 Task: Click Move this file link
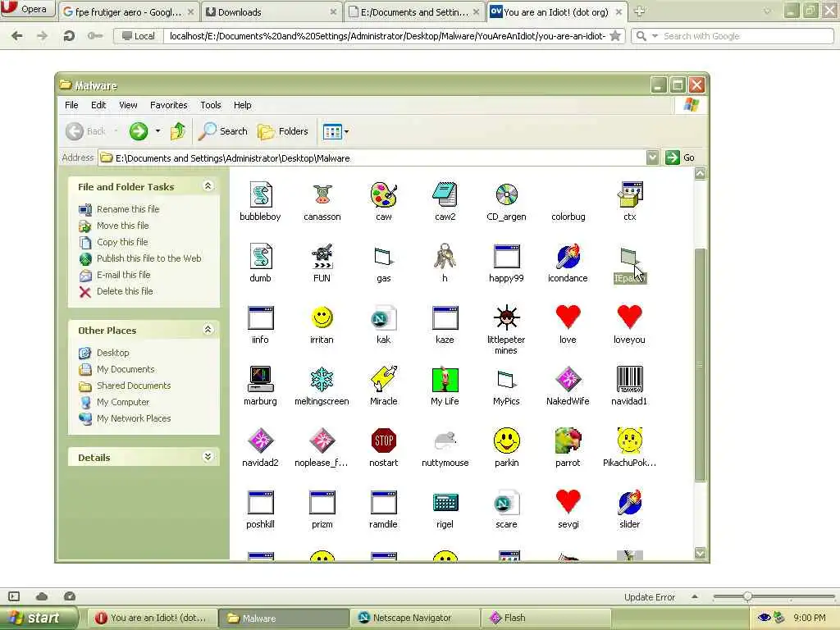[x=123, y=226]
